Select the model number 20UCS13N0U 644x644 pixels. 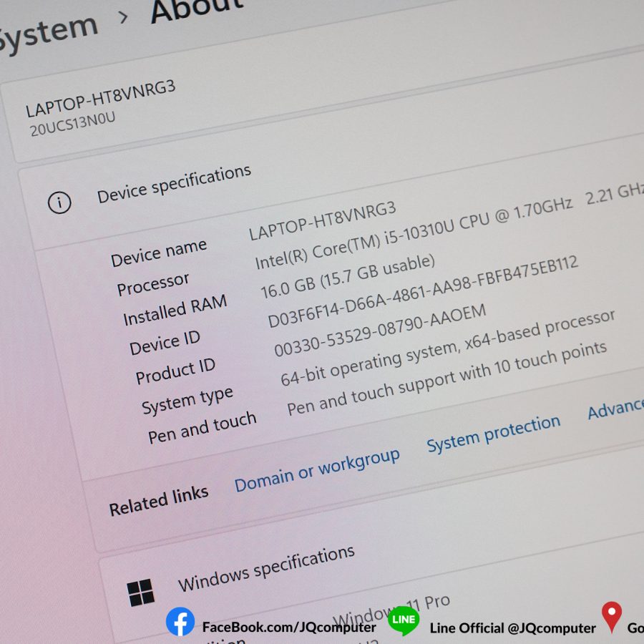click(x=72, y=124)
